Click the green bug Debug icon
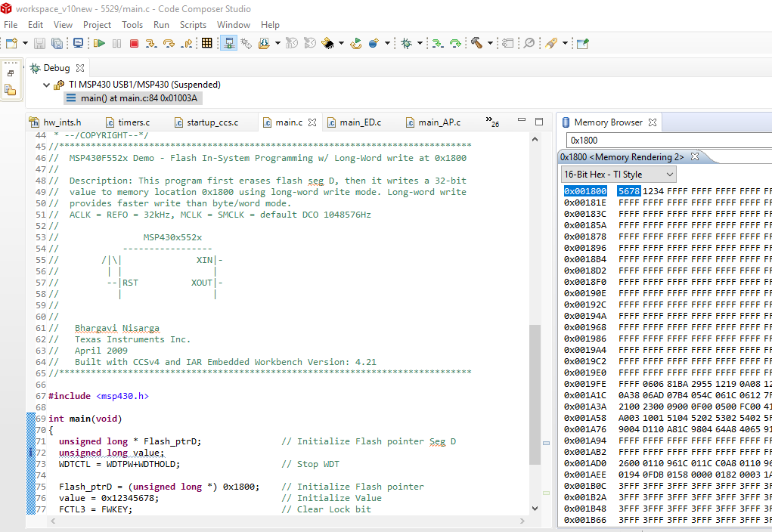The width and height of the screenshot is (772, 532). (x=407, y=44)
